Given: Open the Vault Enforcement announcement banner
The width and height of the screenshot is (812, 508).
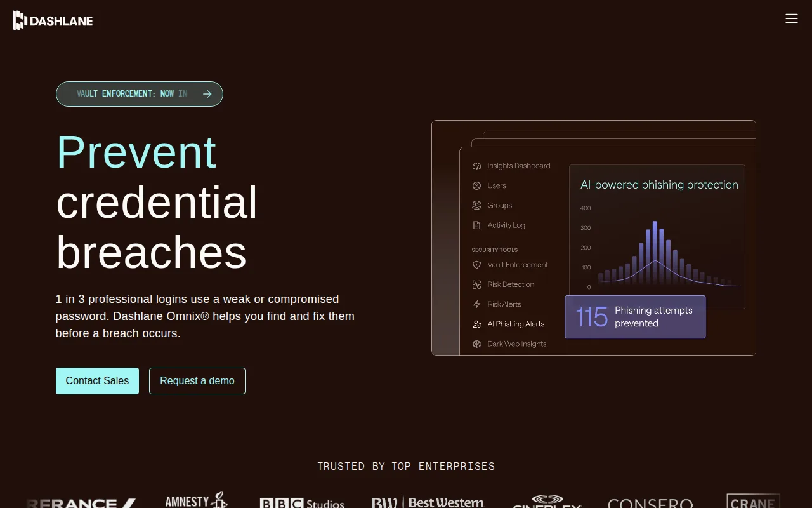Looking at the screenshot, I should click(140, 94).
